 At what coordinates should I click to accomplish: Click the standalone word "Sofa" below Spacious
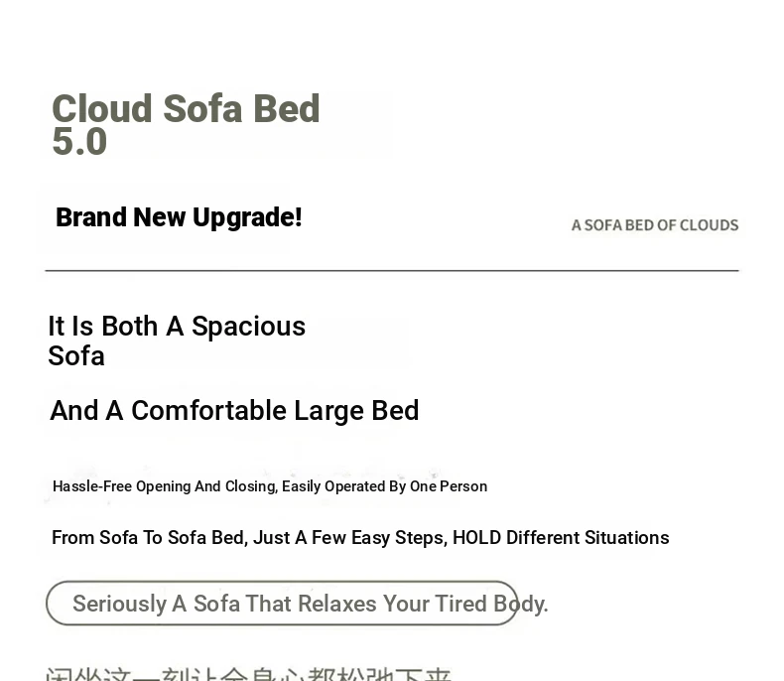click(x=76, y=356)
